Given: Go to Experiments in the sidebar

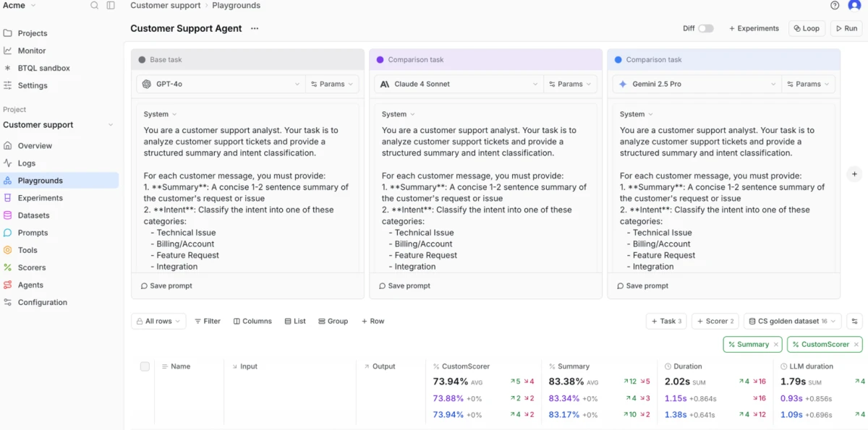Looking at the screenshot, I should pos(40,198).
